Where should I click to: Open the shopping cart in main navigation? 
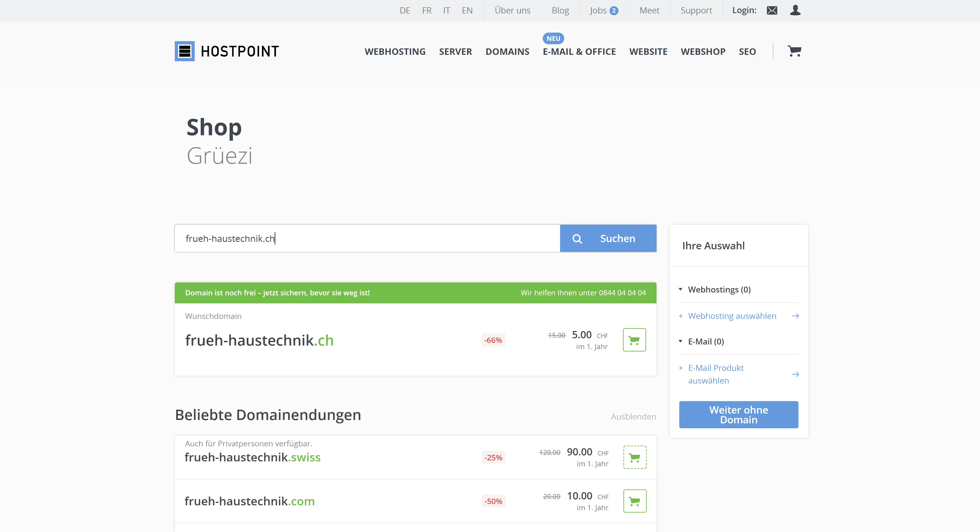pyautogui.click(x=794, y=51)
